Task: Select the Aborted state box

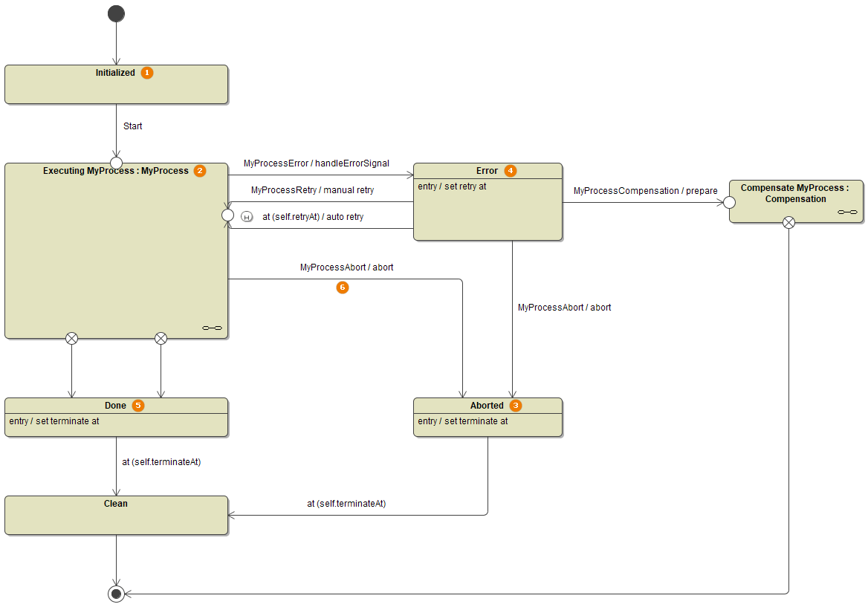Action: [488, 418]
